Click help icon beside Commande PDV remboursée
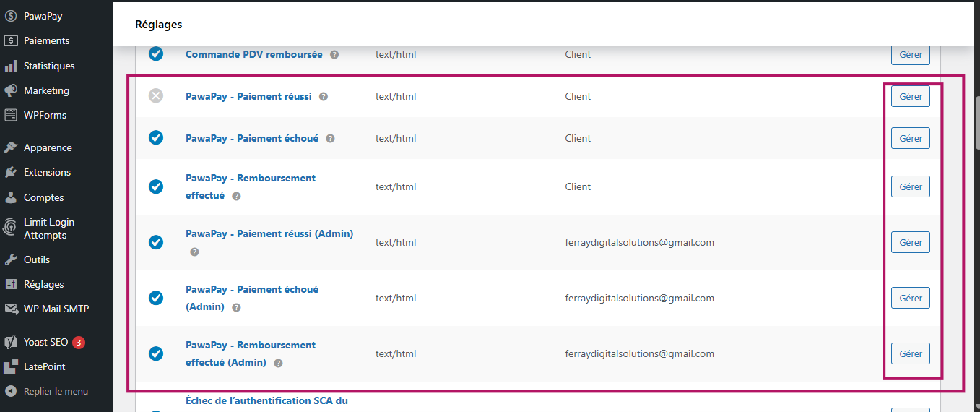Viewport: 980px width, 412px height. pos(334,54)
